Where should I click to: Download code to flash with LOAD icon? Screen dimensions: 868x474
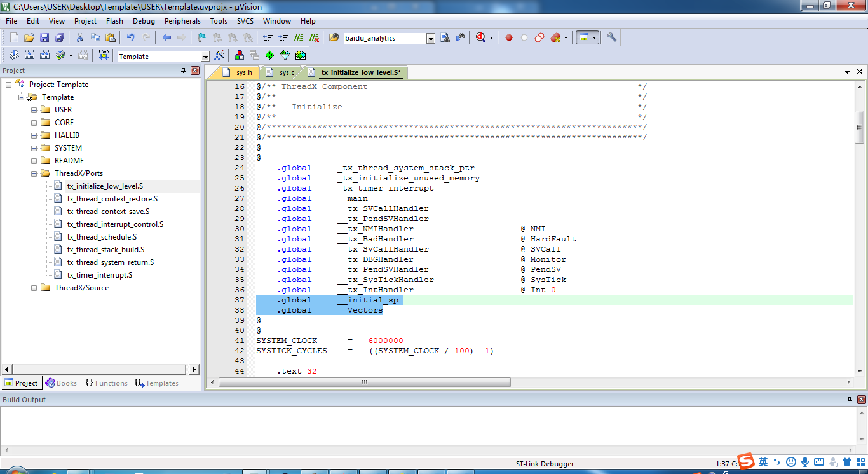[104, 56]
